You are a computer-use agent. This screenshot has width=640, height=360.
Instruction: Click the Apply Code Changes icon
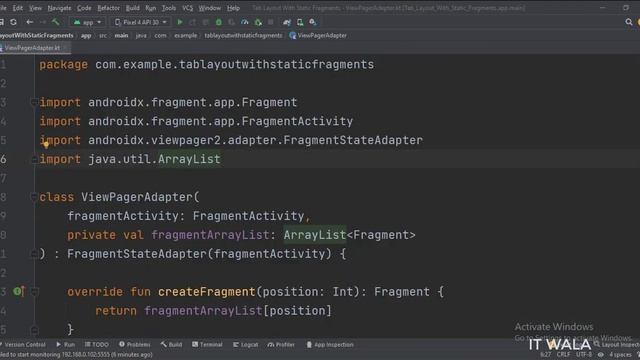[x=206, y=22]
